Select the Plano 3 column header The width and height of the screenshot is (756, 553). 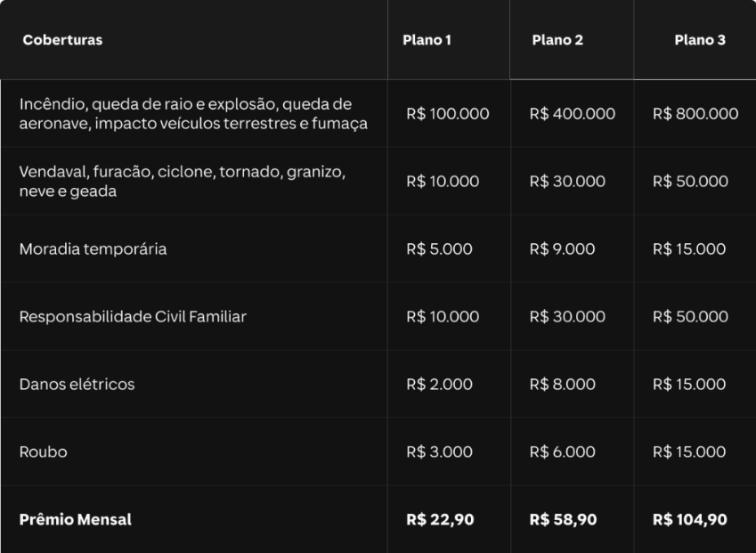pyautogui.click(x=700, y=40)
